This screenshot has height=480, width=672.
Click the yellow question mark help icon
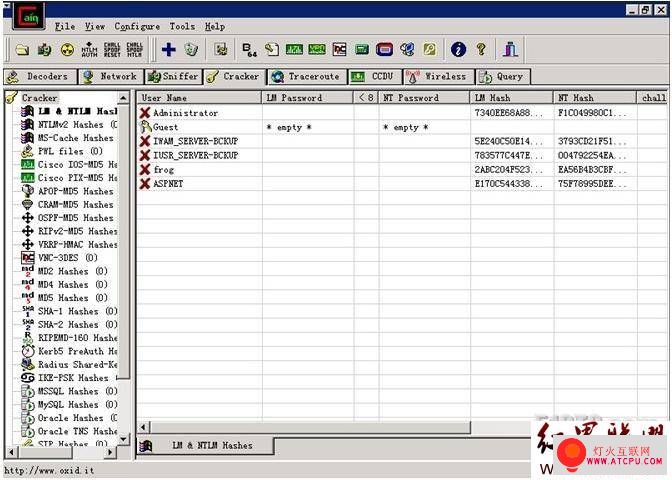[x=481, y=50]
